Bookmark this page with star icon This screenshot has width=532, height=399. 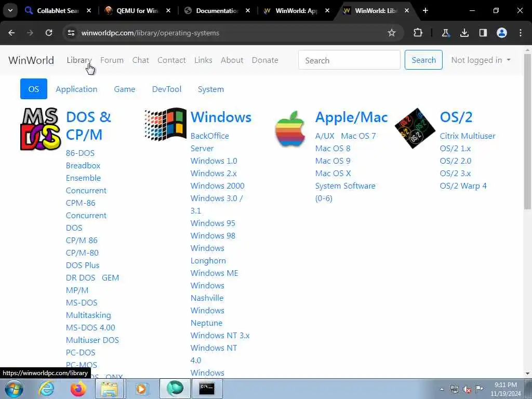pyautogui.click(x=392, y=33)
